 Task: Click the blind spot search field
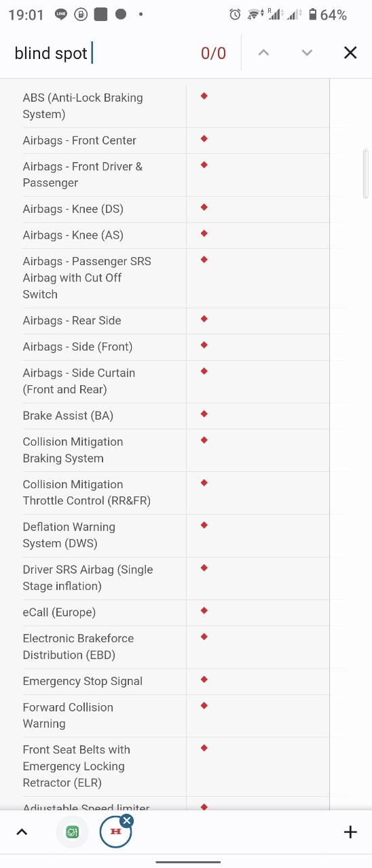[102, 53]
